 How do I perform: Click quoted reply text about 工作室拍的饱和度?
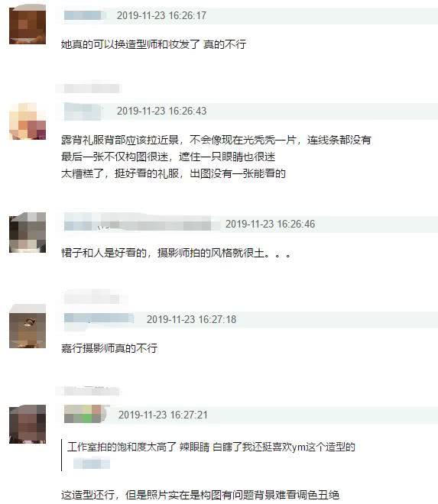pos(211,447)
